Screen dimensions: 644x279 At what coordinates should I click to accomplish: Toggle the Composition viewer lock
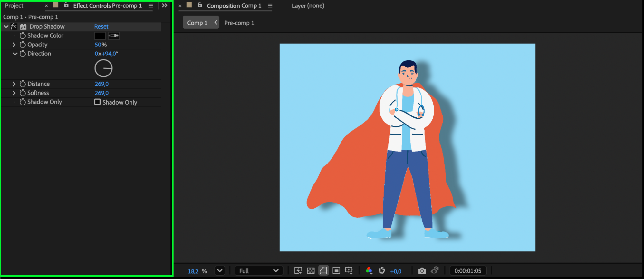(200, 5)
